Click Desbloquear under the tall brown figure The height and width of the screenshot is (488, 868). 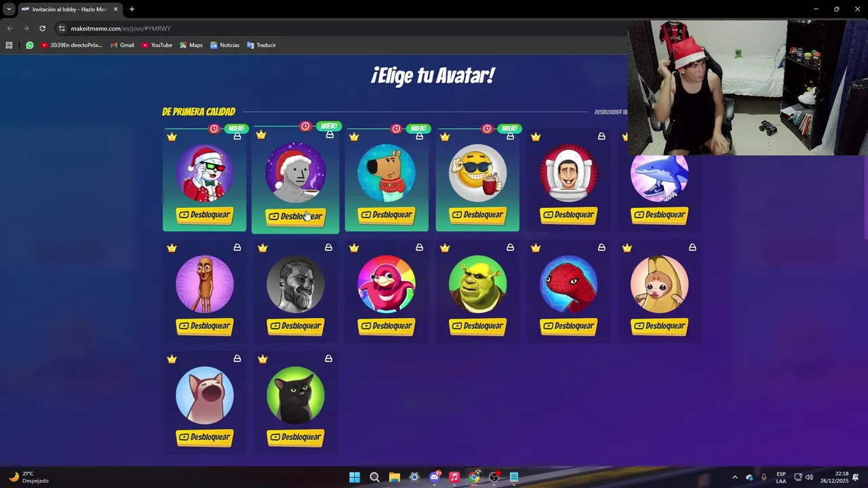[205, 326]
